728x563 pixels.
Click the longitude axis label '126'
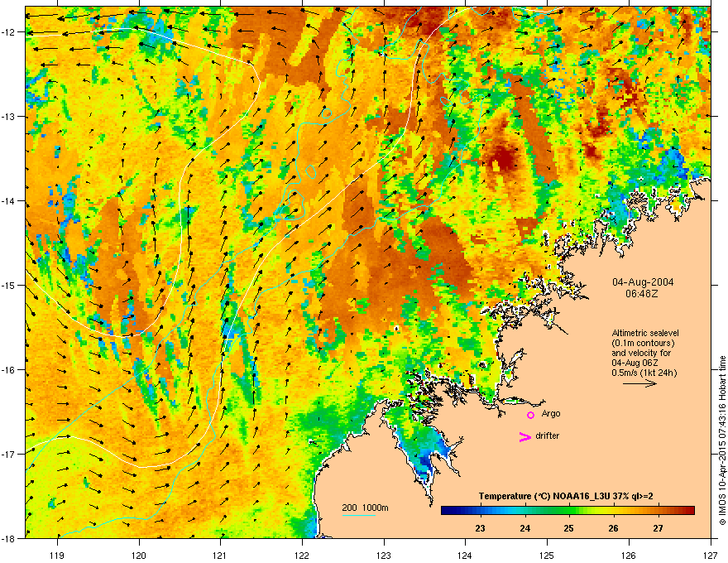tap(629, 555)
